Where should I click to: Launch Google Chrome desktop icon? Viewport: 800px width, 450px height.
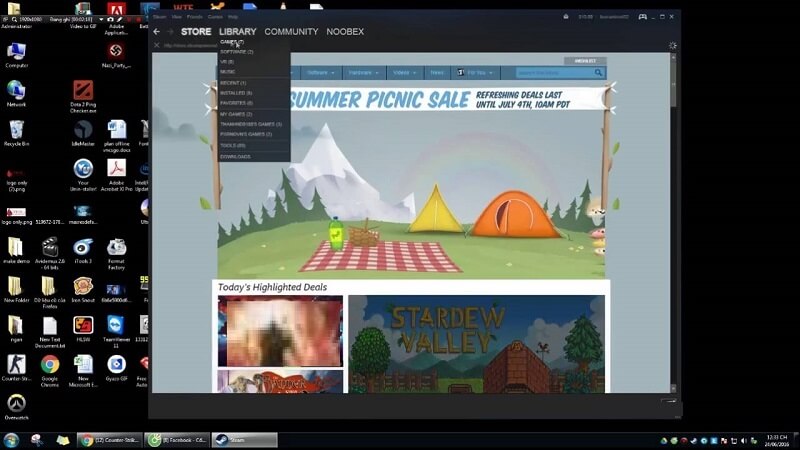pos(49,371)
